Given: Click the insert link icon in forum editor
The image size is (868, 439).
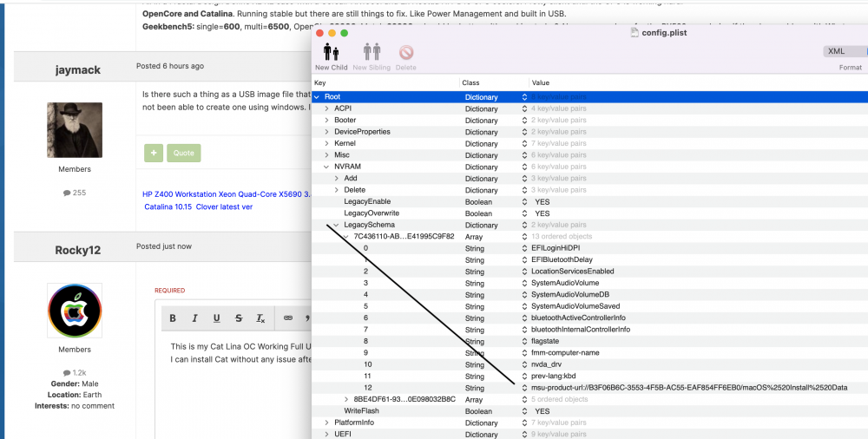Looking at the screenshot, I should (x=288, y=318).
